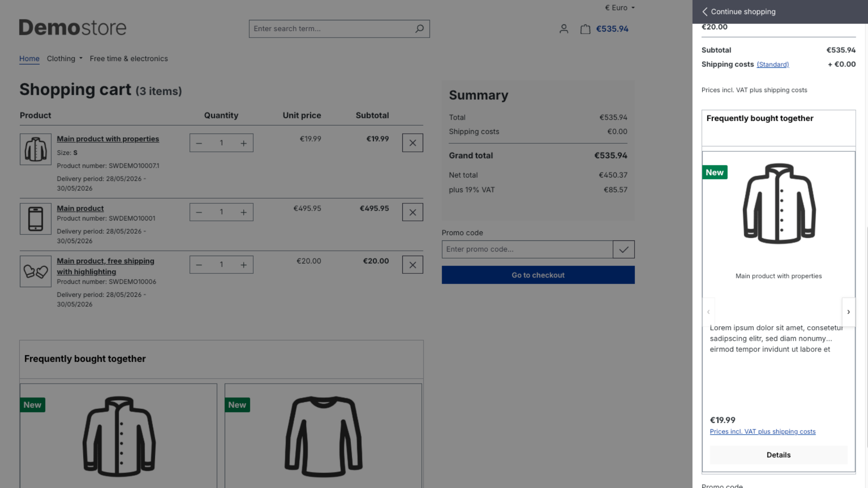868x488 pixels.
Task: Show next product in sidebar slider
Action: point(849,312)
